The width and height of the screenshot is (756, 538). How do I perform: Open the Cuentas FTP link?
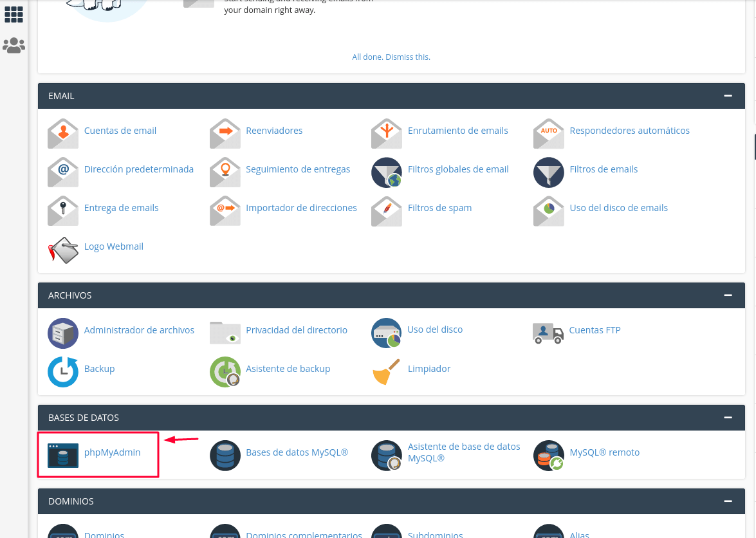tap(595, 330)
